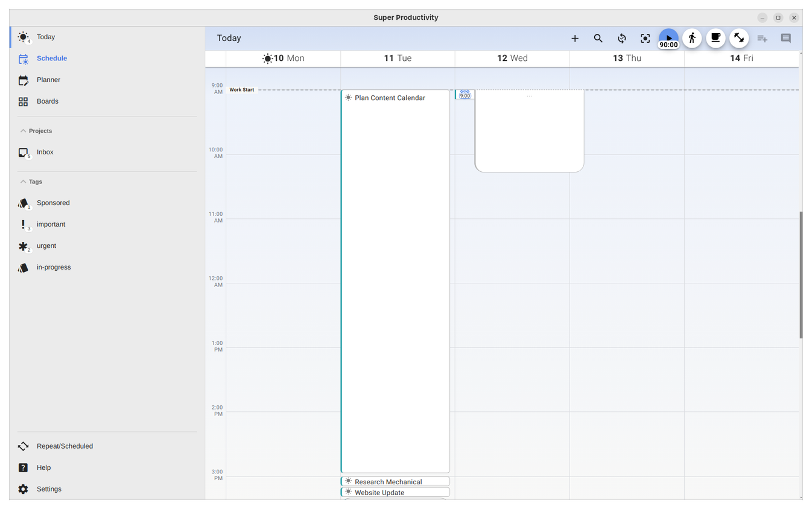Click the Work Start label
812x509 pixels.
[242, 90]
